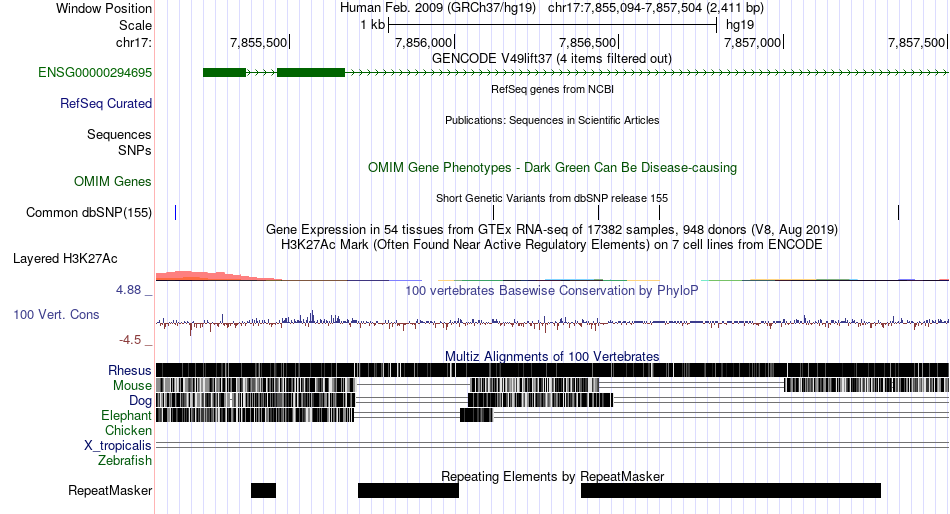The image size is (950, 514).
Task: Click the 7,856,500 ruler coordinate
Action: 588,42
